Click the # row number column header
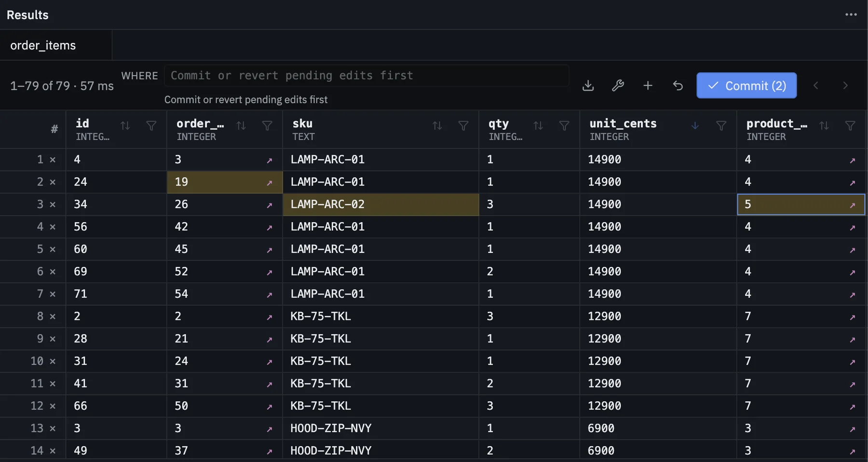 tap(54, 129)
